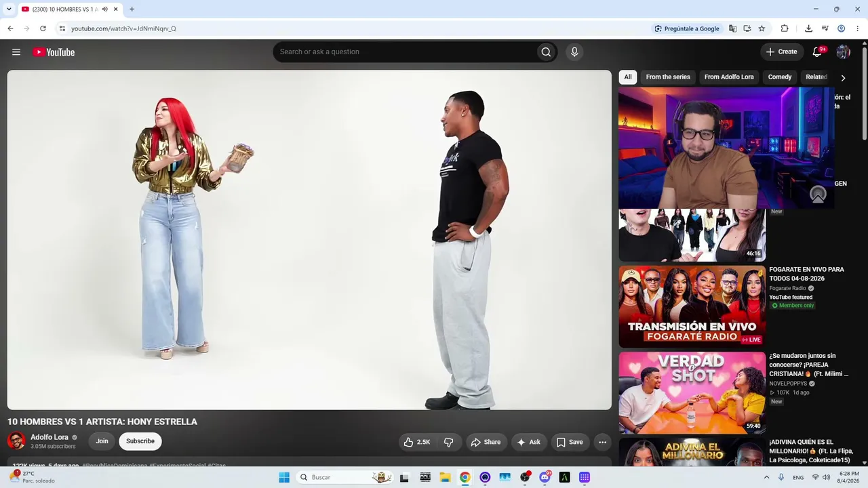868x488 pixels.
Task: Open Windows Start menu
Action: pyautogui.click(x=284, y=477)
